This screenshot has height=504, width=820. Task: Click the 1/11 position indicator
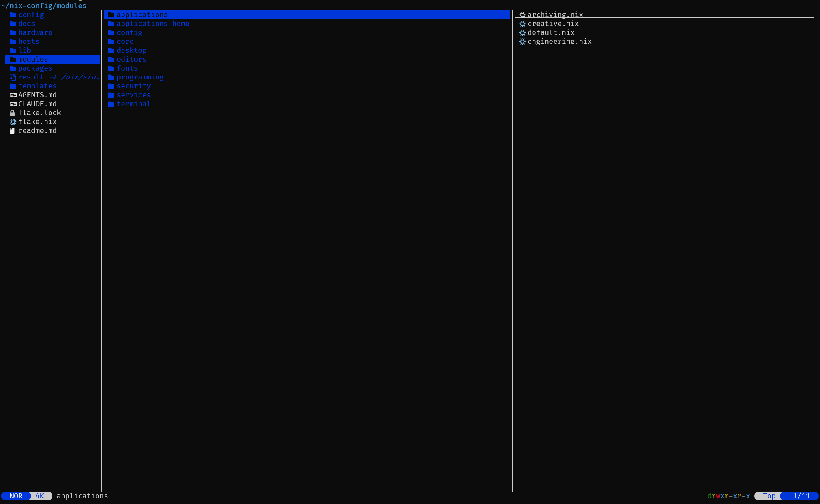(801, 496)
